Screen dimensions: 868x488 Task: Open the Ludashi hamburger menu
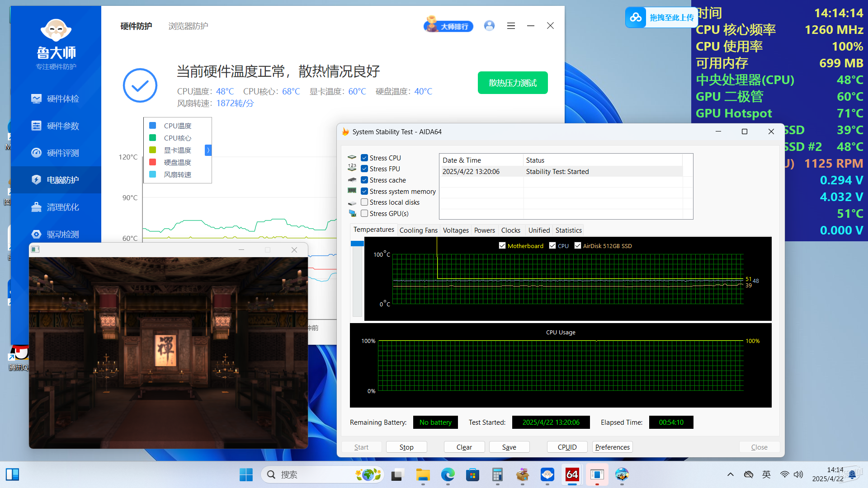[511, 26]
